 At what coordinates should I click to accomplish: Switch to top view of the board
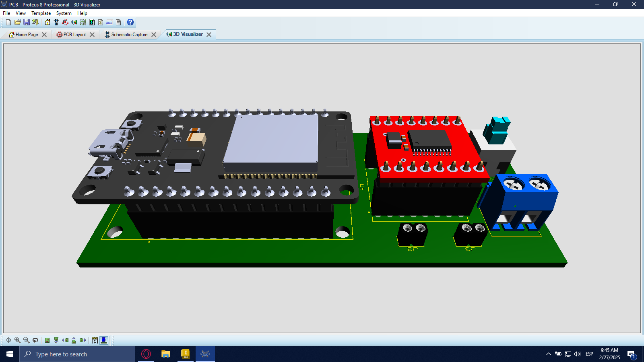(x=47, y=340)
